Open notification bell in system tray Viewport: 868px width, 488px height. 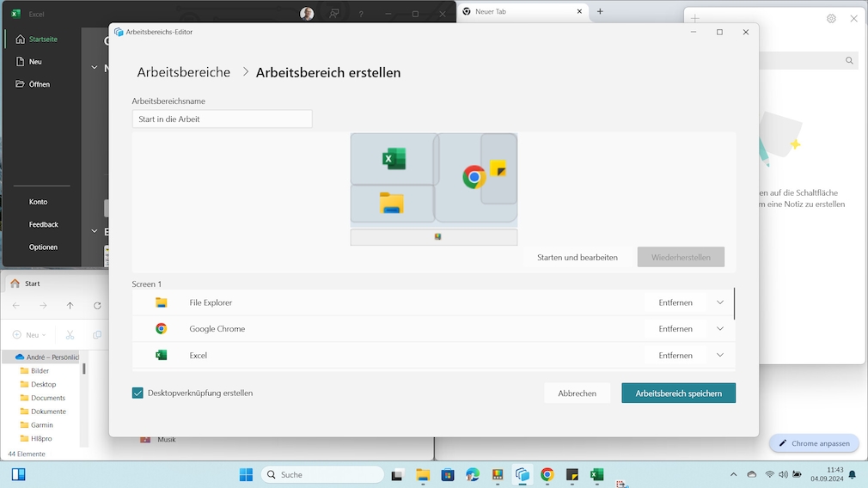tap(853, 475)
